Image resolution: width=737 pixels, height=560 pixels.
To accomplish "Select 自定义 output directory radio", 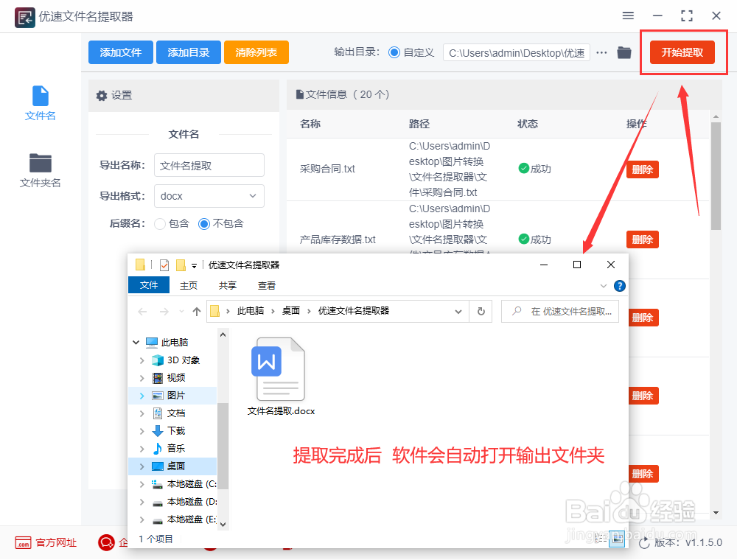I will pos(394,52).
